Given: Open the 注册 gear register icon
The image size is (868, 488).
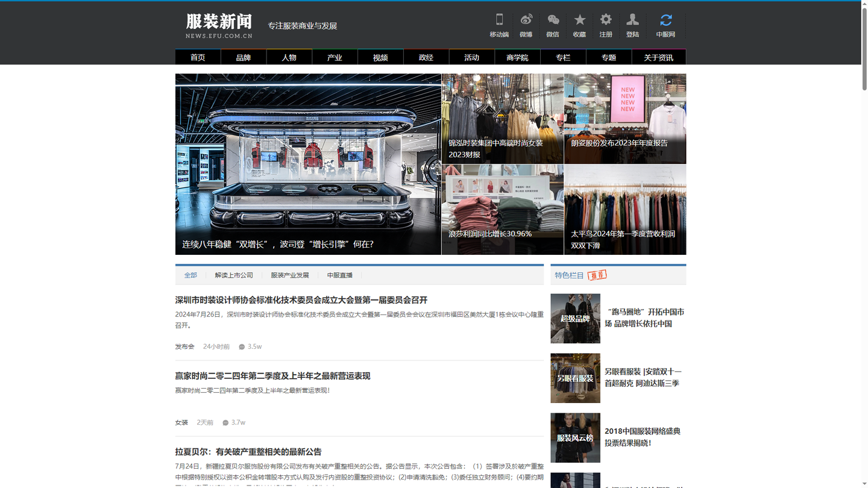Looking at the screenshot, I should (606, 20).
